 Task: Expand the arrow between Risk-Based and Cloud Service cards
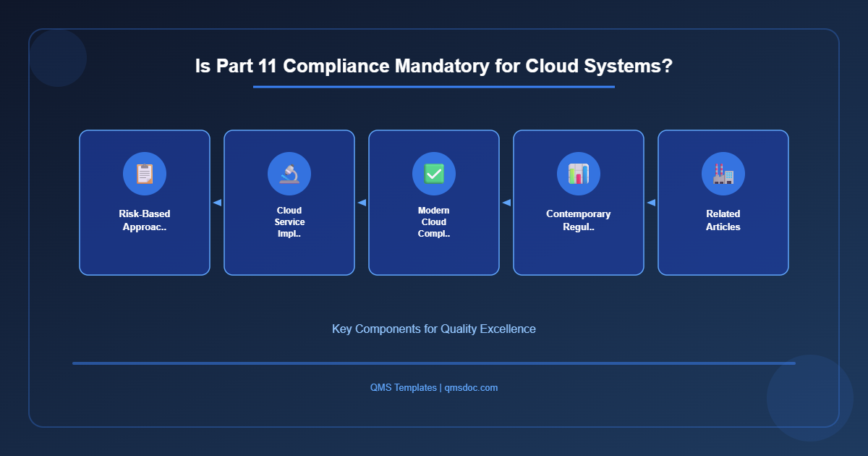pos(217,203)
